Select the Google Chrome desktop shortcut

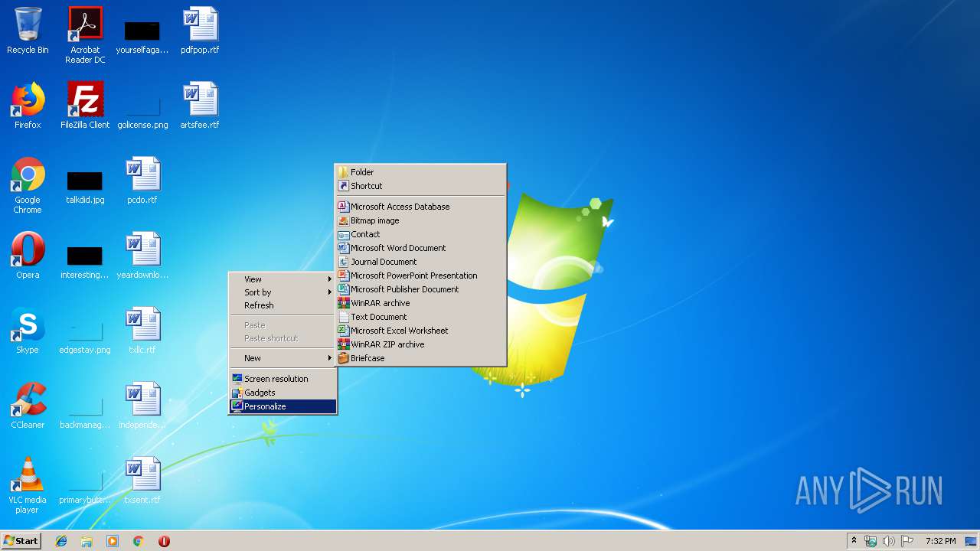point(28,185)
